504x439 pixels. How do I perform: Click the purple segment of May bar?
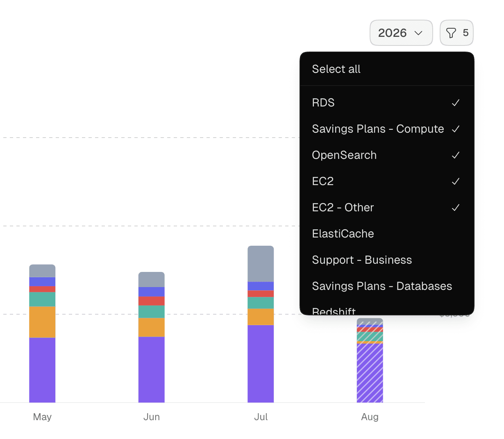pos(42,370)
